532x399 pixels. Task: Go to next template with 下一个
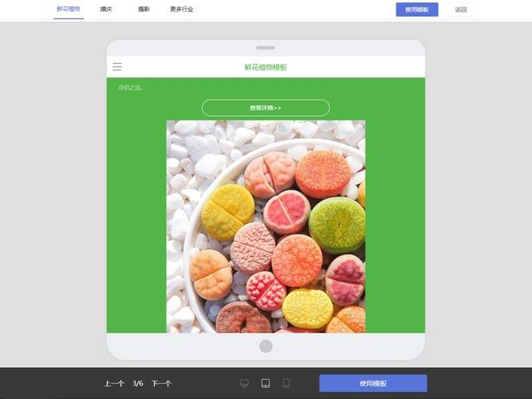161,384
